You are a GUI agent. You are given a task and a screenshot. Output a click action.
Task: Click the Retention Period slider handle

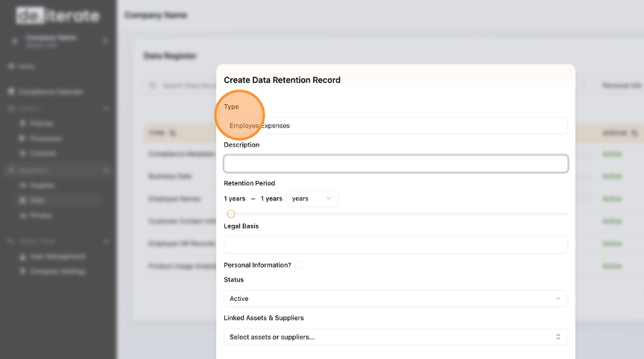point(231,214)
